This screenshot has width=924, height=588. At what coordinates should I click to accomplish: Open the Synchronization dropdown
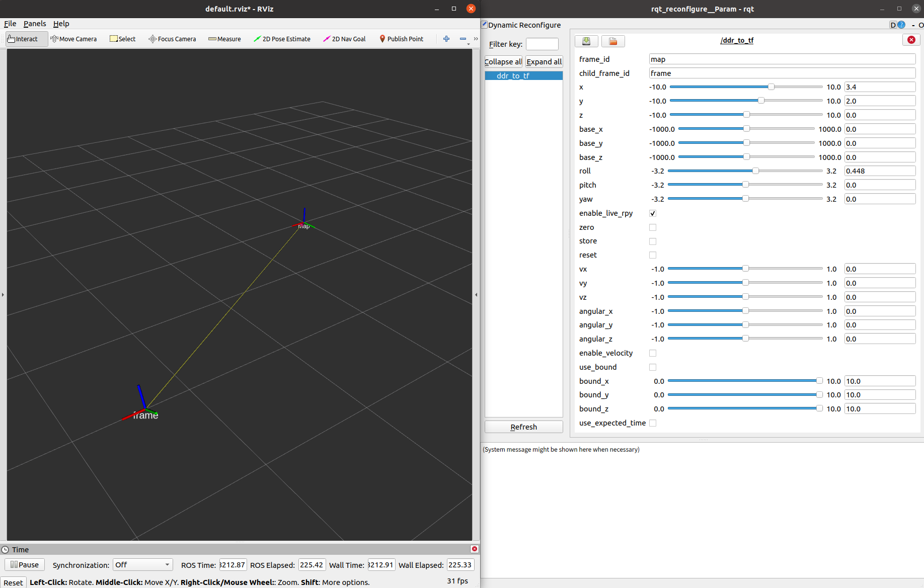(x=142, y=564)
